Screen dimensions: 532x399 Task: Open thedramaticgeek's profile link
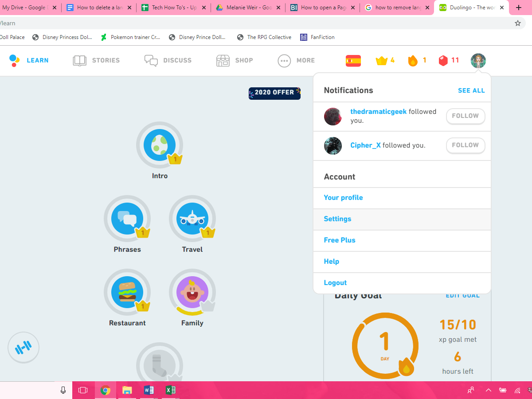[x=378, y=112]
